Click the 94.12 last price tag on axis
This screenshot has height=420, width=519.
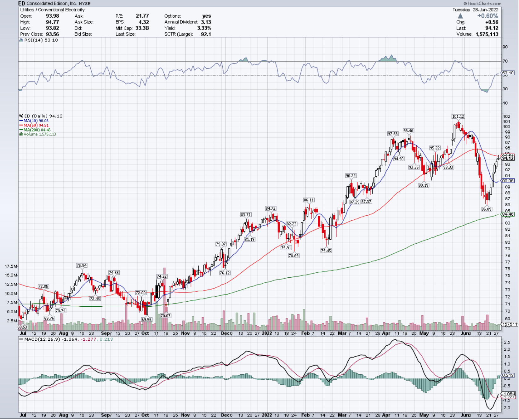tap(508, 159)
